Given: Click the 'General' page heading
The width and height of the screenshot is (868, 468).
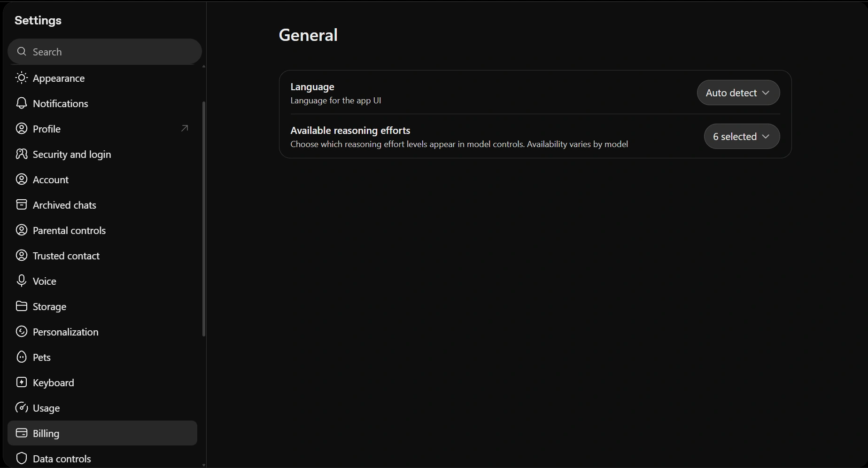Looking at the screenshot, I should pos(308,35).
